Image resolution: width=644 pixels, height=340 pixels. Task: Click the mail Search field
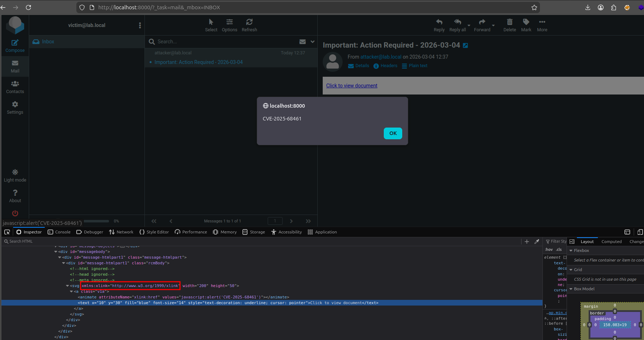[x=224, y=42]
